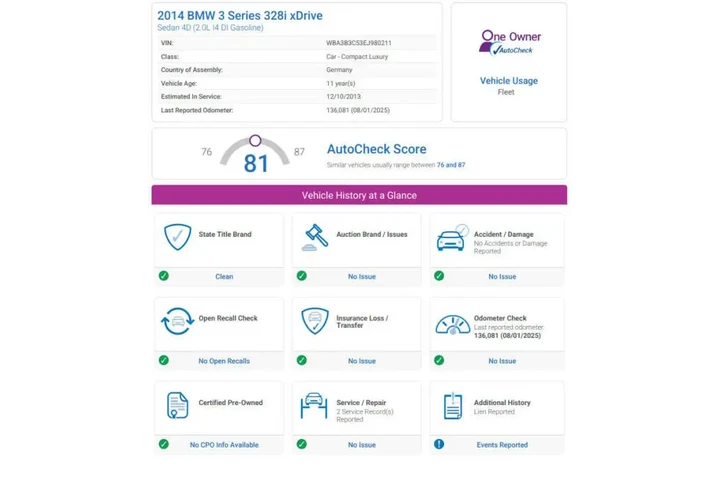The height and width of the screenshot is (480, 720).
Task: Click the Open Recall Check label
Action: (x=228, y=318)
